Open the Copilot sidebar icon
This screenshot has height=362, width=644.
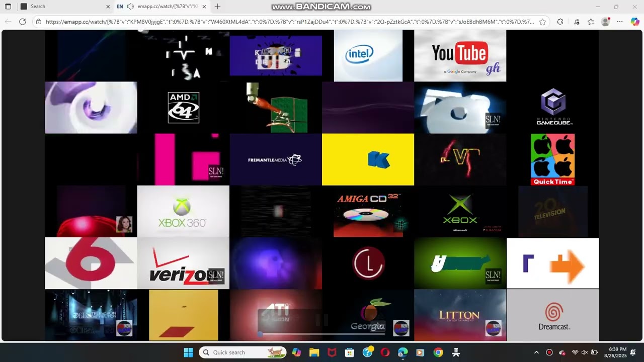coord(635,22)
